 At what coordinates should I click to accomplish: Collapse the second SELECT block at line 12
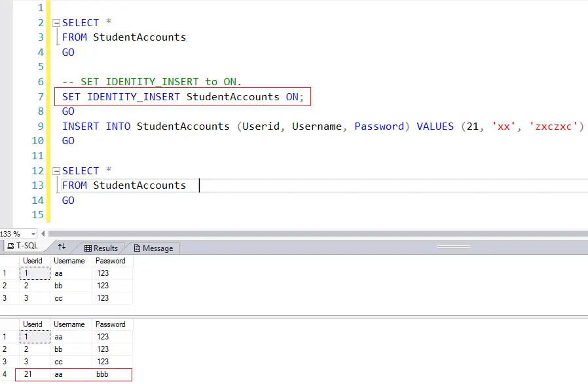[x=56, y=171]
